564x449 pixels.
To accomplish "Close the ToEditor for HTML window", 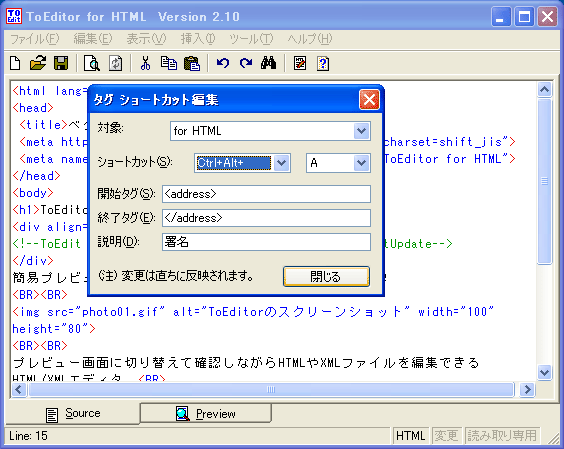I will tap(547, 17).
